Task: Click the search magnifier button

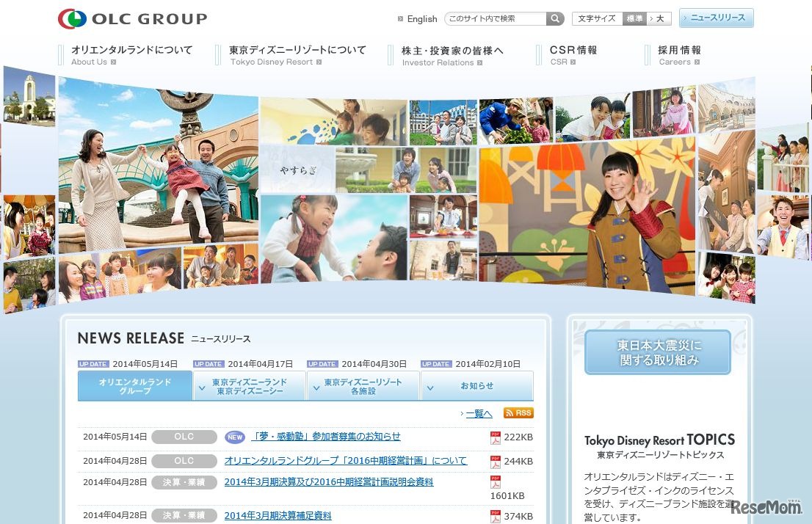Action: click(554, 18)
